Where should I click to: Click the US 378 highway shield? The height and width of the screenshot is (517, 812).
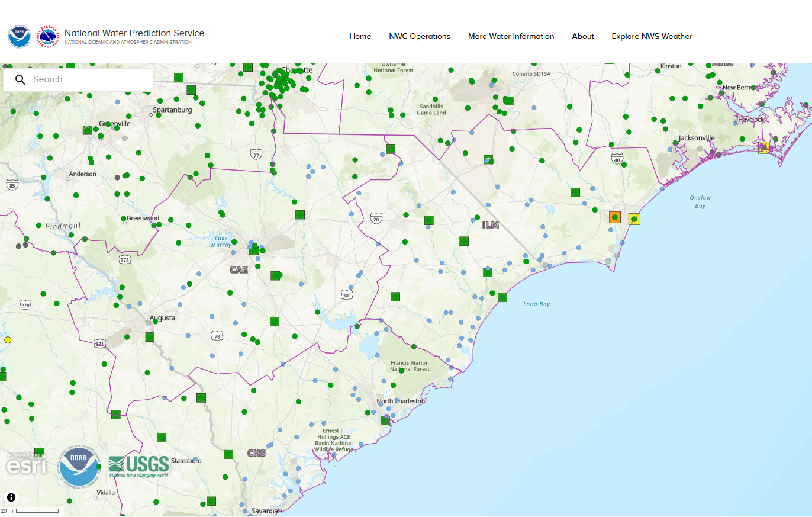(124, 259)
